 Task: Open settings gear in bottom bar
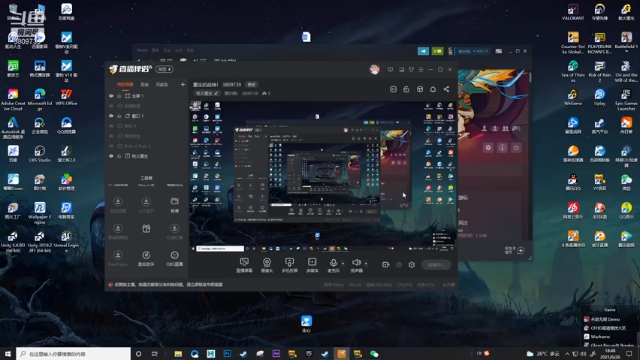[x=411, y=264]
